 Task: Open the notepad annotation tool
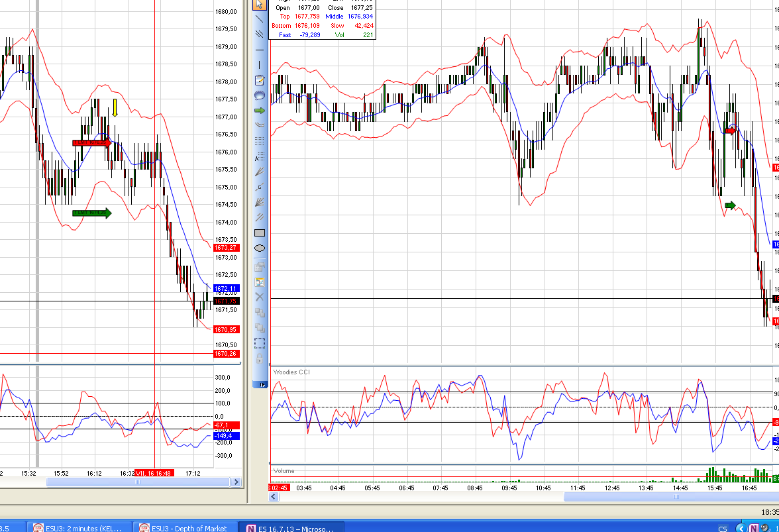coord(260,80)
